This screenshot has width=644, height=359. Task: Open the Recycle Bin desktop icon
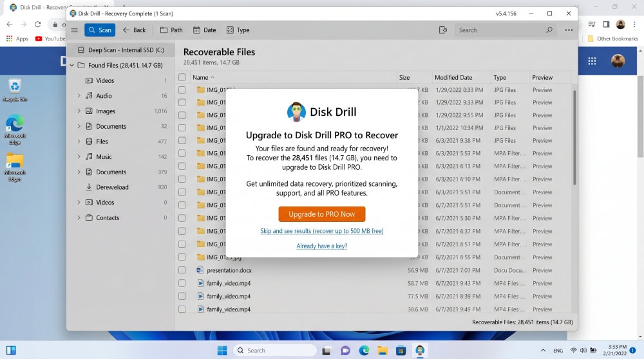15,90
